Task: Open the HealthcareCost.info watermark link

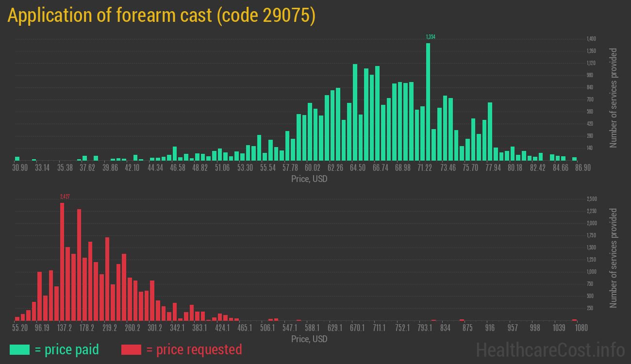Action: 550,349
